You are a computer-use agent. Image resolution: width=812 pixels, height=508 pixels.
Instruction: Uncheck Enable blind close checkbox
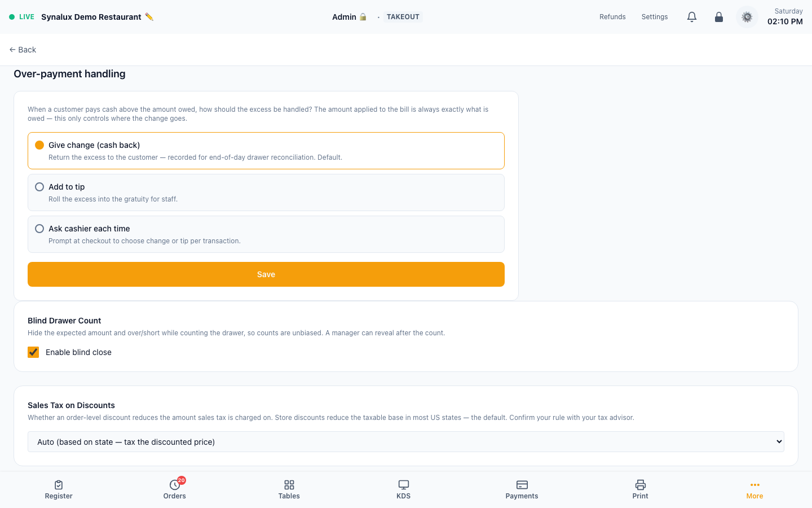pyautogui.click(x=33, y=352)
